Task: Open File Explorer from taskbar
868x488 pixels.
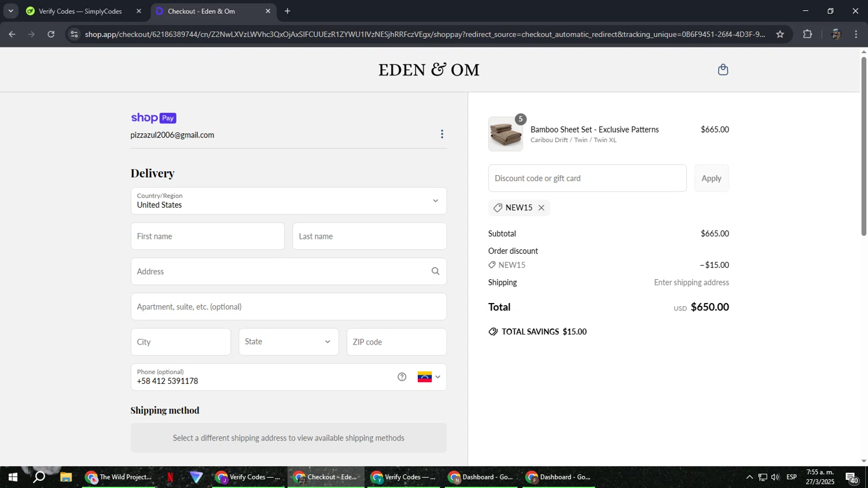Action: click(66, 478)
